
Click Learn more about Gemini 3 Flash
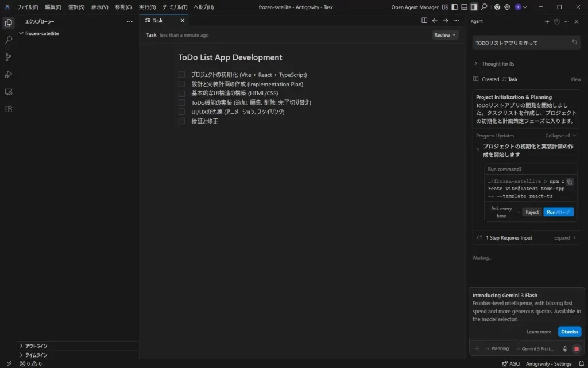539,332
